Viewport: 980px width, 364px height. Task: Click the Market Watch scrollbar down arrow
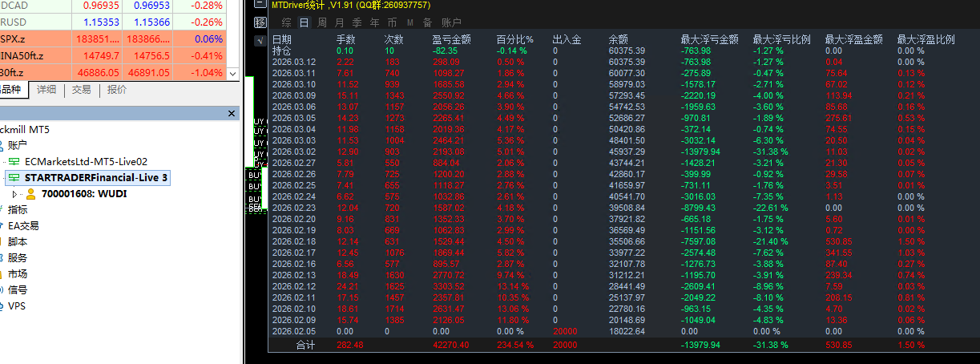tap(233, 73)
